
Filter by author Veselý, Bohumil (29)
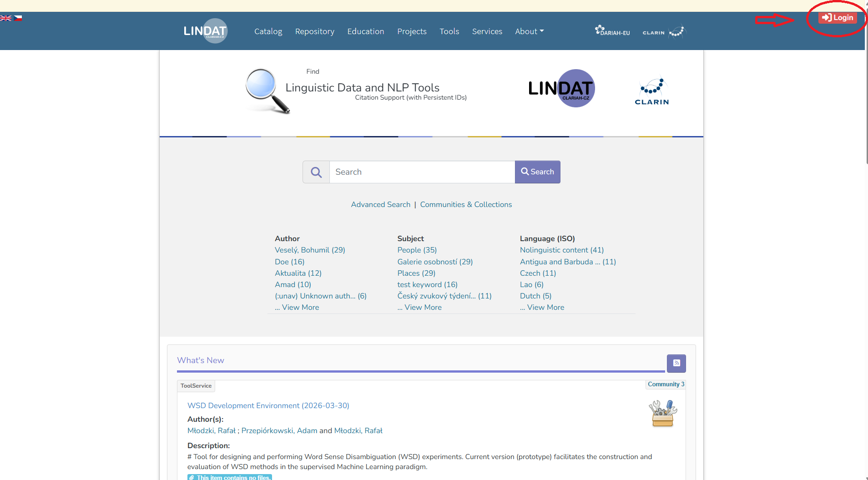click(310, 250)
